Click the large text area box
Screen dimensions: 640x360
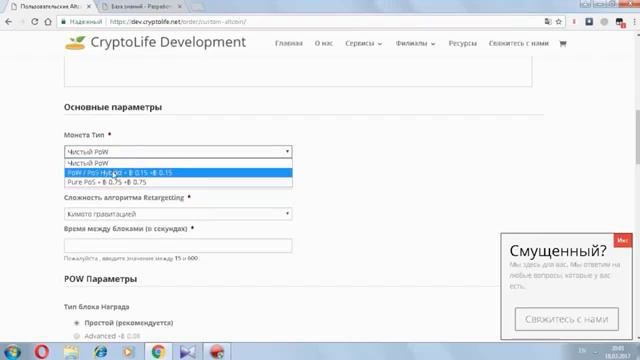coord(298,71)
